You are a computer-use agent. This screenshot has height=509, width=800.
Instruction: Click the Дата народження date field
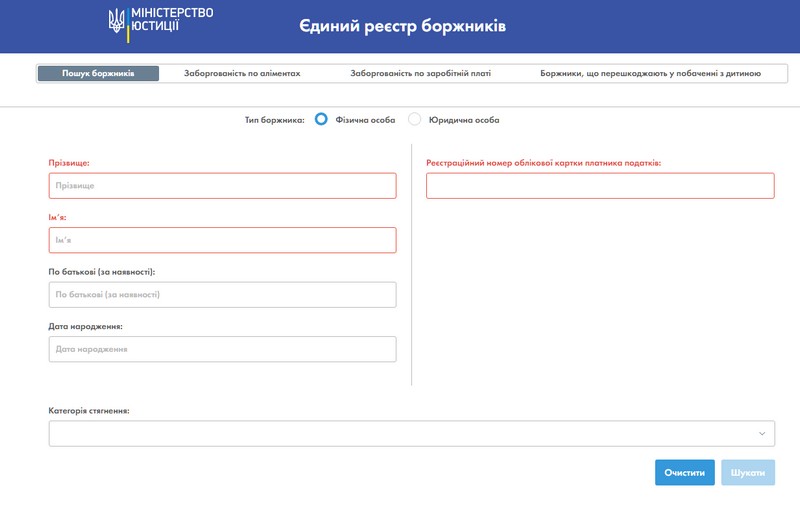point(222,349)
